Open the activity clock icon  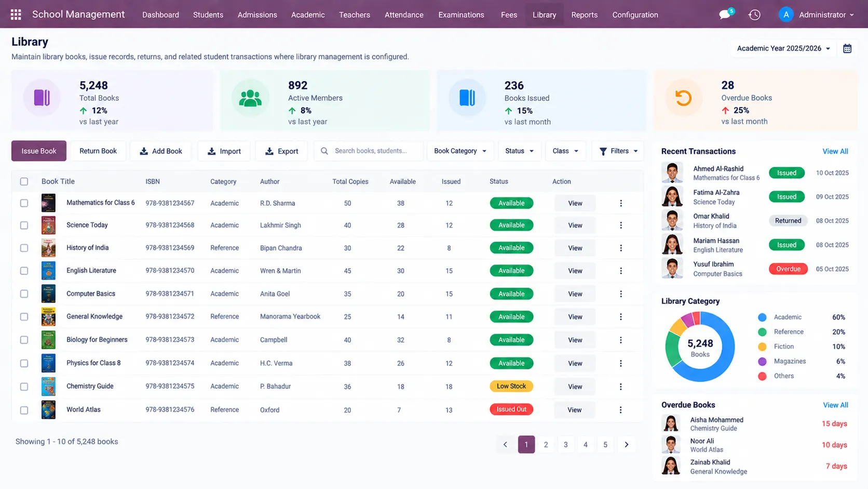pyautogui.click(x=754, y=15)
